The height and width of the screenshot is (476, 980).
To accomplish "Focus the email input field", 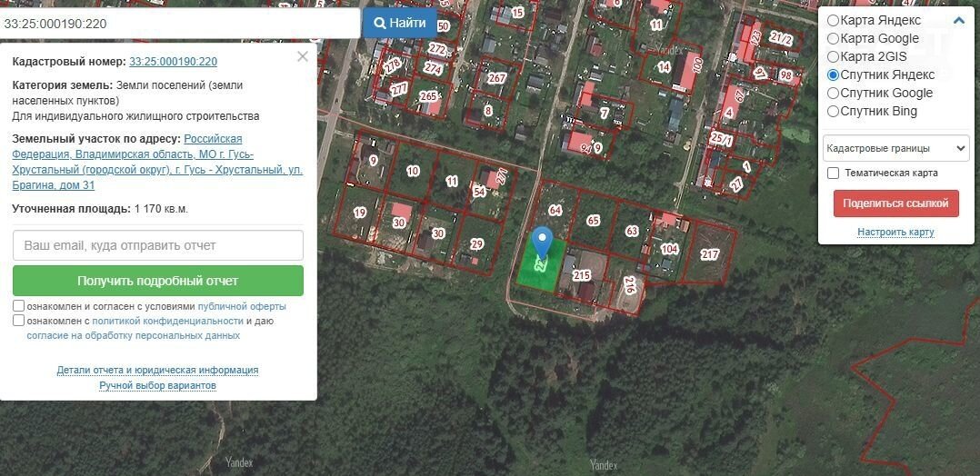I will point(158,245).
